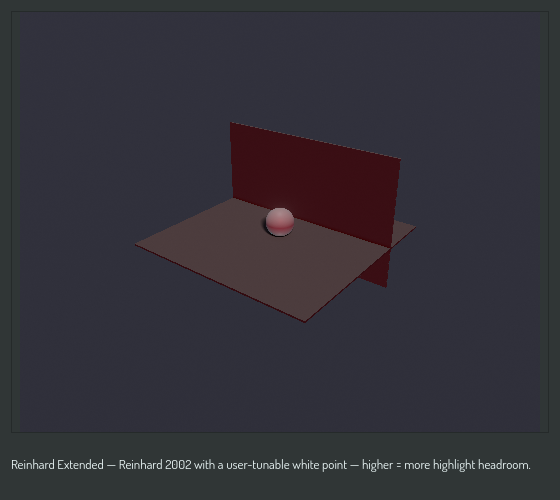Click the pink sphere in the viewport
This screenshot has height=500, width=560.
click(280, 222)
